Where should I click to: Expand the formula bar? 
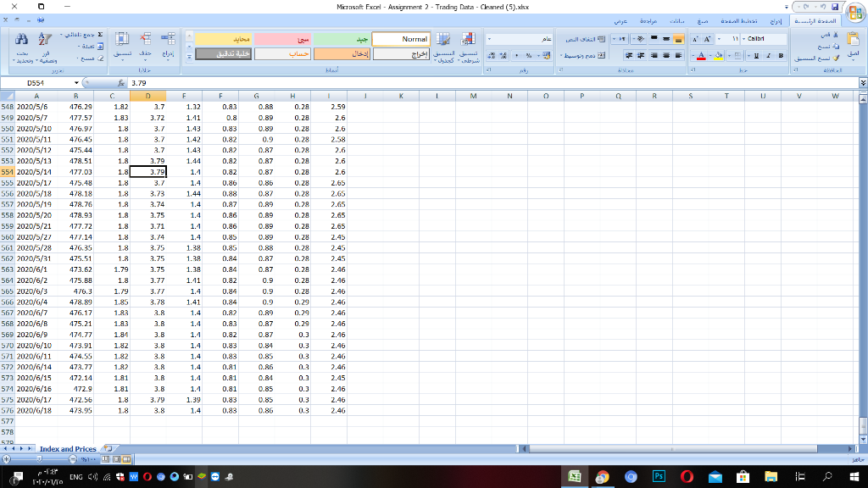click(862, 83)
